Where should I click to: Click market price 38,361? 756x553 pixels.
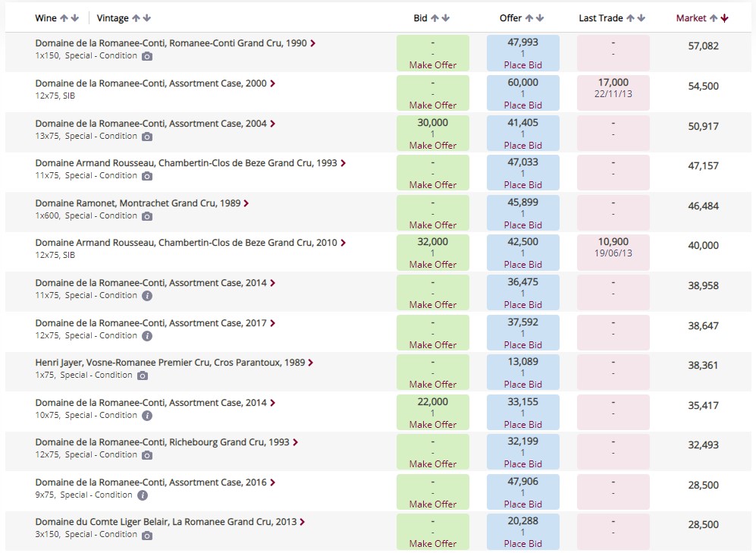[703, 366]
